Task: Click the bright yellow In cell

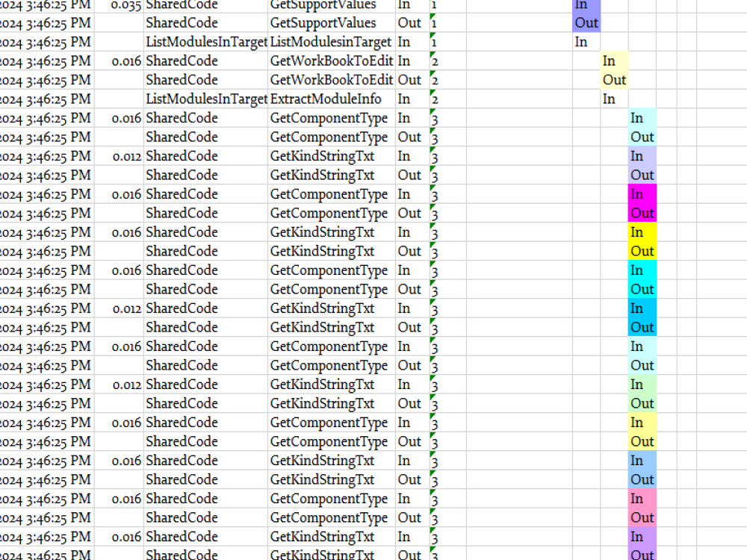Action: tap(642, 232)
